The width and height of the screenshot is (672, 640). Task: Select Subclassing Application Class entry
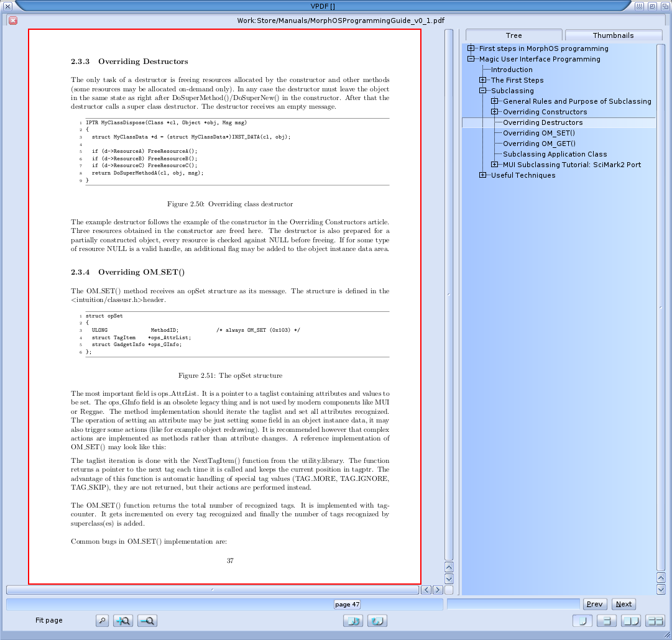point(555,154)
